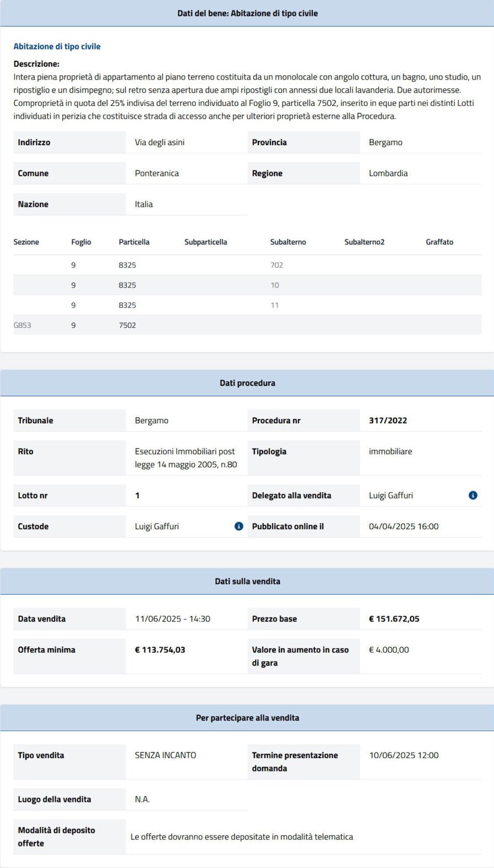Select the 'Dati del bene: Abitazione di tipo civile' header

247,13
